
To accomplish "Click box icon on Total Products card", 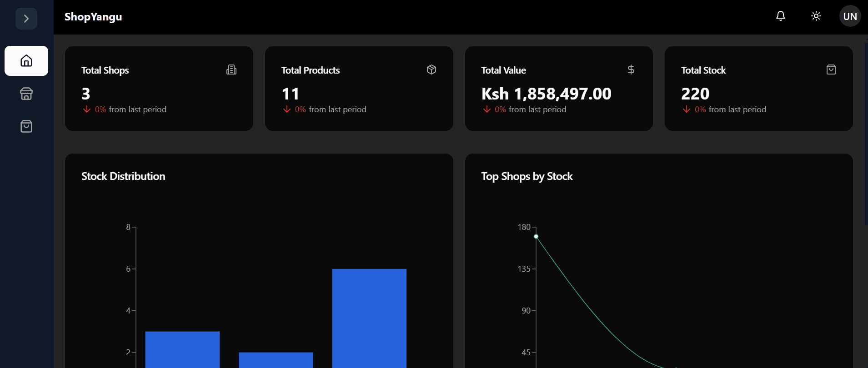I will tap(431, 70).
